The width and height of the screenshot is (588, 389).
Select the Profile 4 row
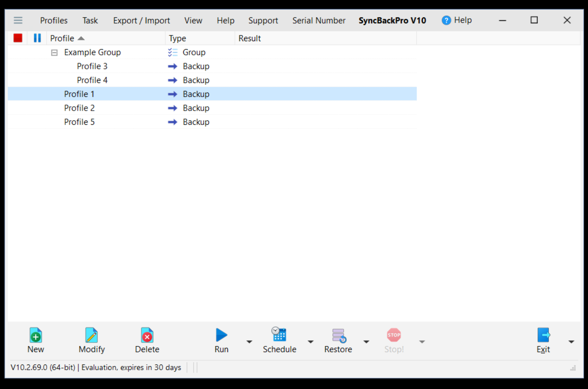coord(212,80)
